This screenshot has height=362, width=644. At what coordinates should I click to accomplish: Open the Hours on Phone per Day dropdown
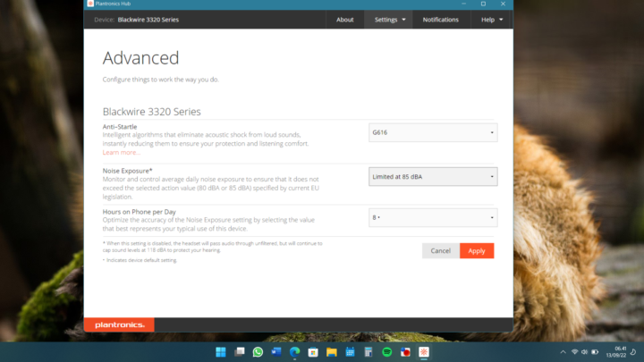click(x=433, y=217)
